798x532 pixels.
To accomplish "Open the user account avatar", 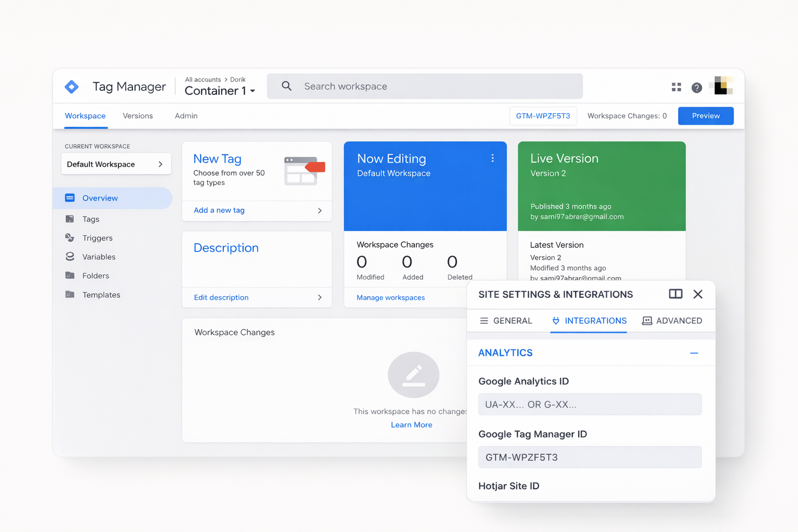I will [x=723, y=86].
